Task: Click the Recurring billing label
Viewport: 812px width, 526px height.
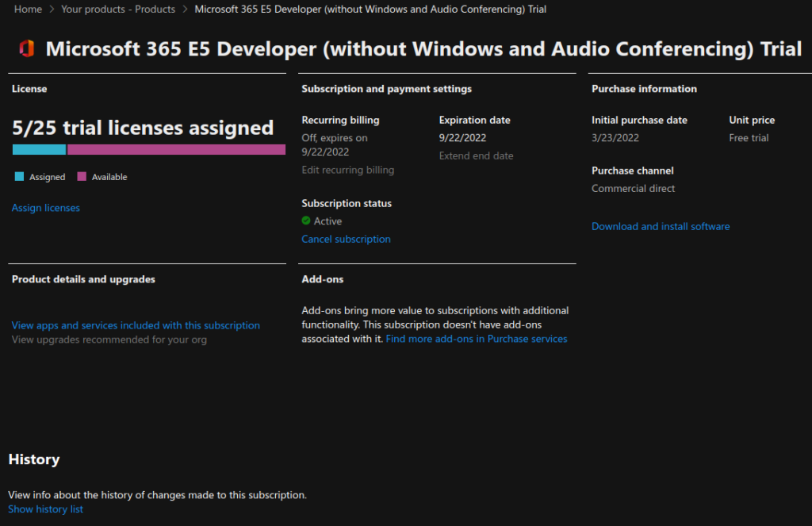Action: tap(340, 121)
